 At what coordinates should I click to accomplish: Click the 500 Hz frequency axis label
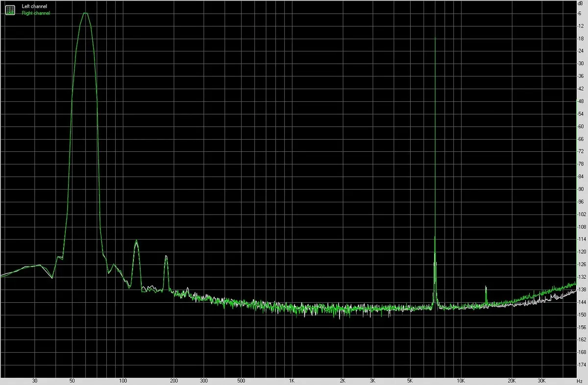[241, 380]
